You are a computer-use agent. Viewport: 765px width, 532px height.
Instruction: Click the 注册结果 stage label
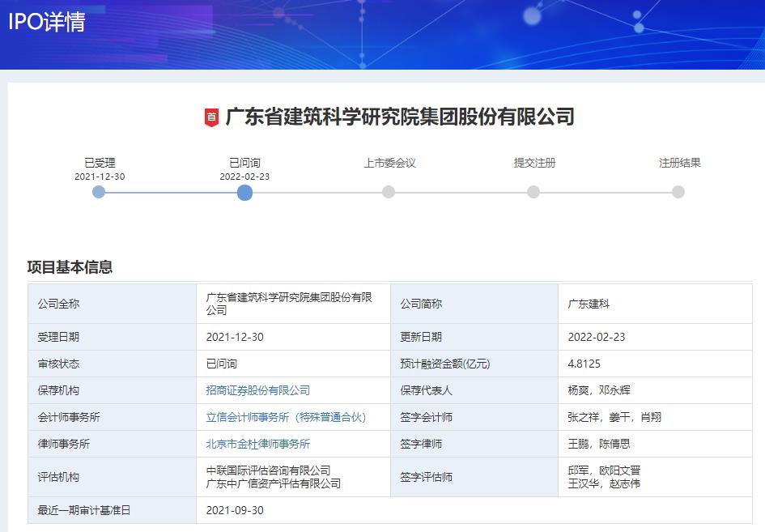(680, 163)
